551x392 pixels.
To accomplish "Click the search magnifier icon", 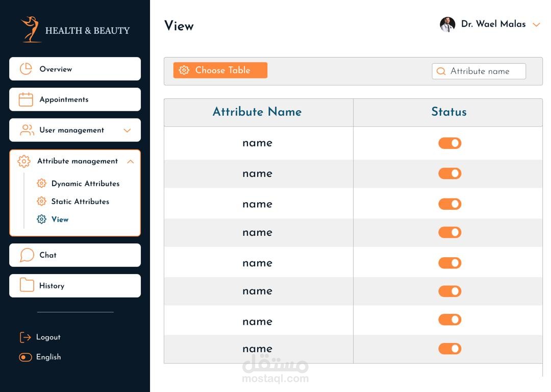I will (441, 71).
